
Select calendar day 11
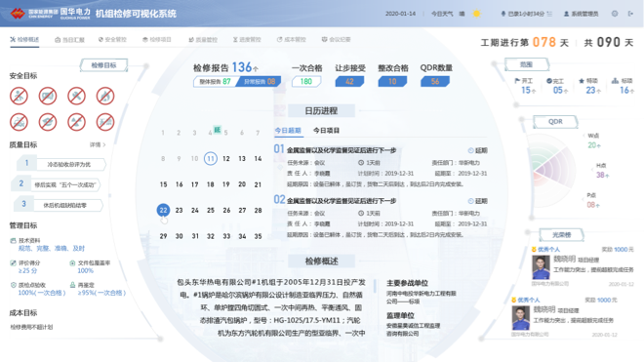(x=211, y=159)
